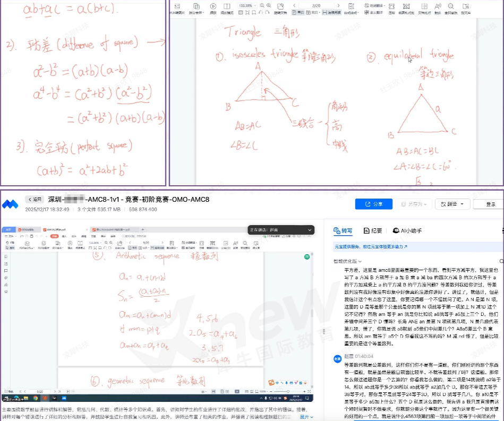Select single page view mode
504x421 pixels.
click(298, 13)
